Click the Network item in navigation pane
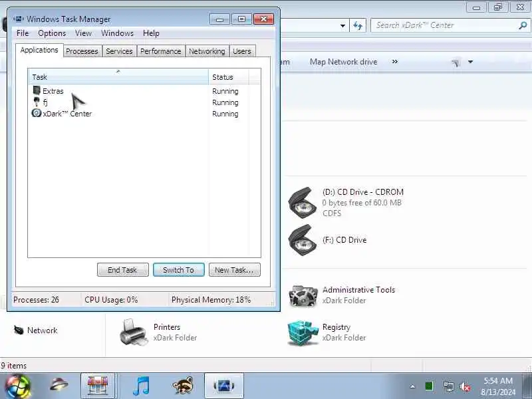The height and width of the screenshot is (399, 532). tap(36, 330)
